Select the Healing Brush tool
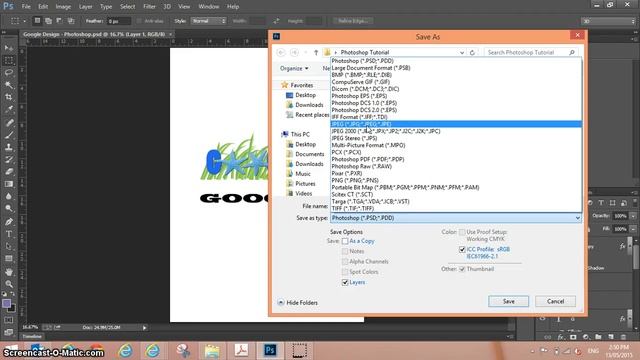This screenshot has height=360, width=640. [9, 122]
